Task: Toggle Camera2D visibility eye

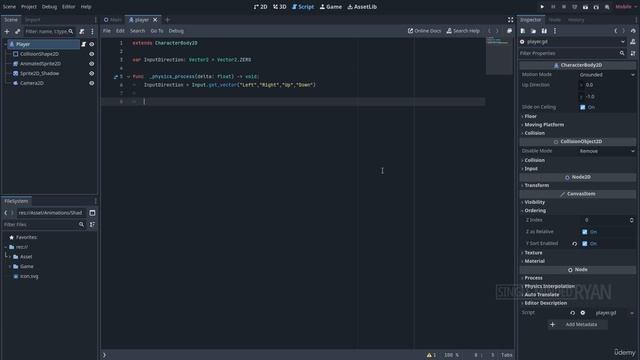Action: 91,83
